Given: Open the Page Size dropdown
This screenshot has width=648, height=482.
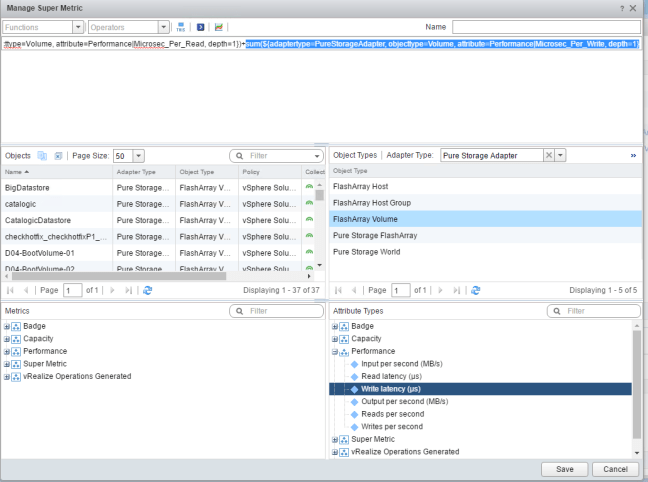Looking at the screenshot, I should point(138,156).
